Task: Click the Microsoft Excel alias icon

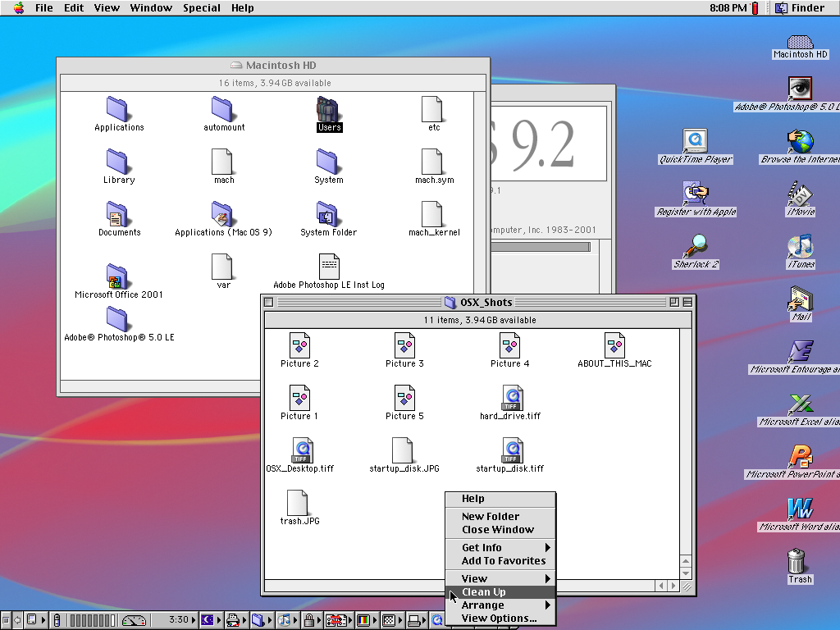Action: (x=800, y=404)
